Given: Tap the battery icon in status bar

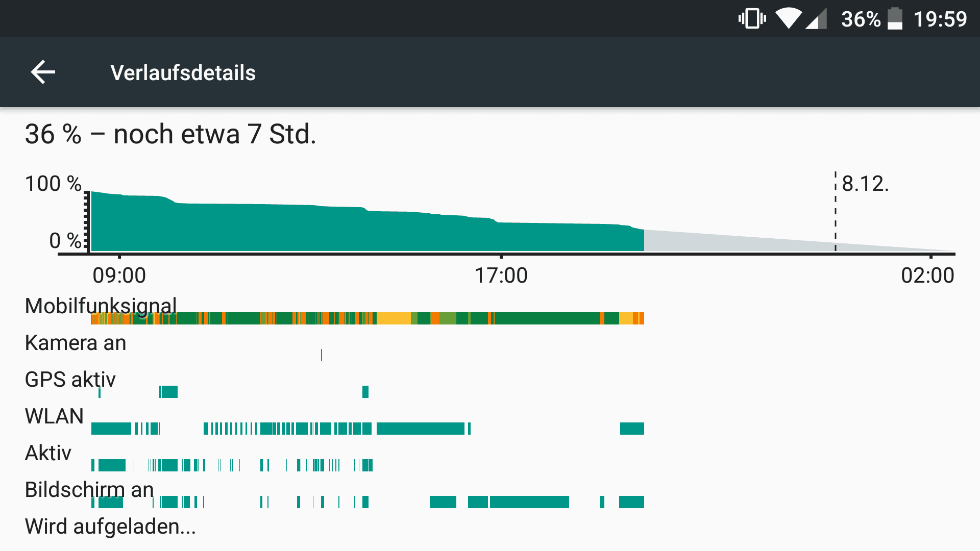Looking at the screenshot, I should (x=895, y=19).
